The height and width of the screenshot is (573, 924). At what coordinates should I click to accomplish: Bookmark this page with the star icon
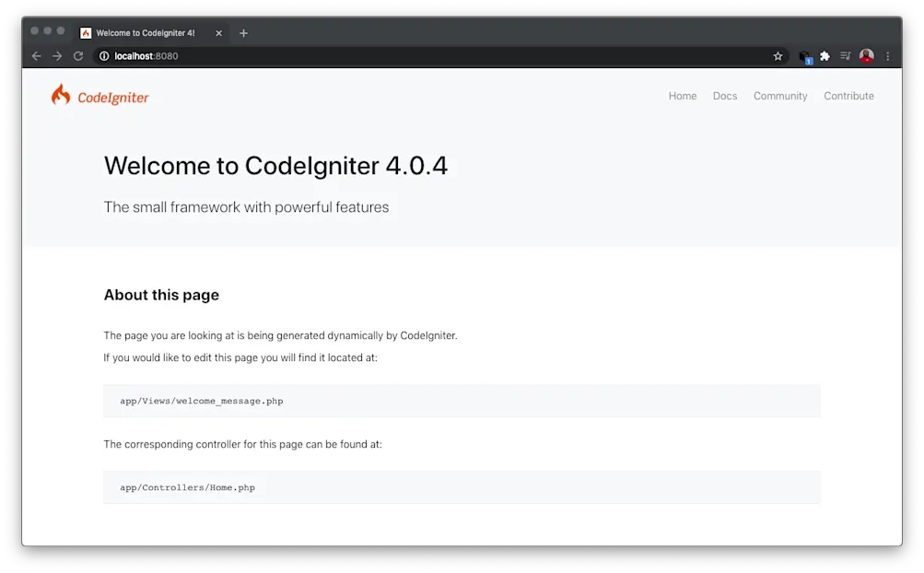[x=778, y=55]
